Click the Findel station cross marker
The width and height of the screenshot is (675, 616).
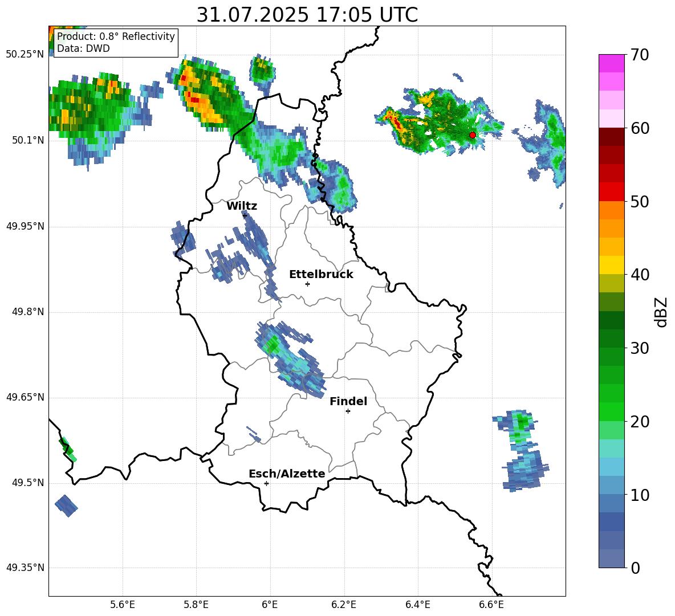(348, 411)
